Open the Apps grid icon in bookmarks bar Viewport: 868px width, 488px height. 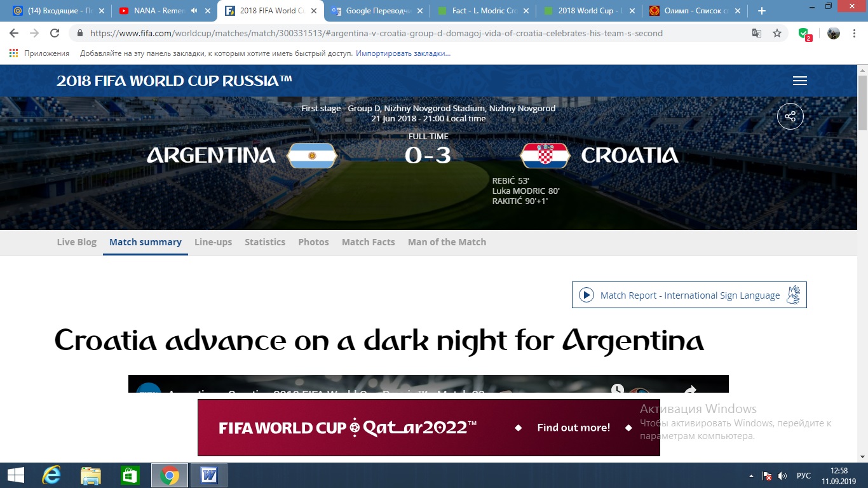[x=14, y=53]
